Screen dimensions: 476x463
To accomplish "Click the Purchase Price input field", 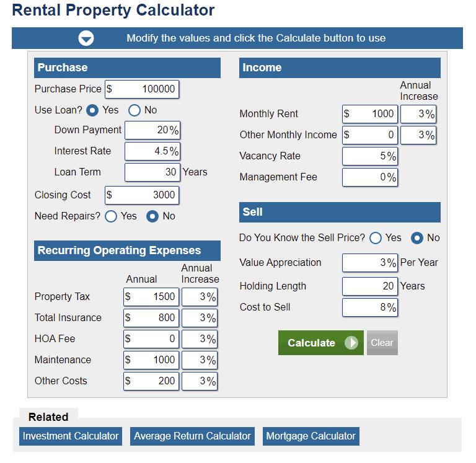I will [146, 89].
